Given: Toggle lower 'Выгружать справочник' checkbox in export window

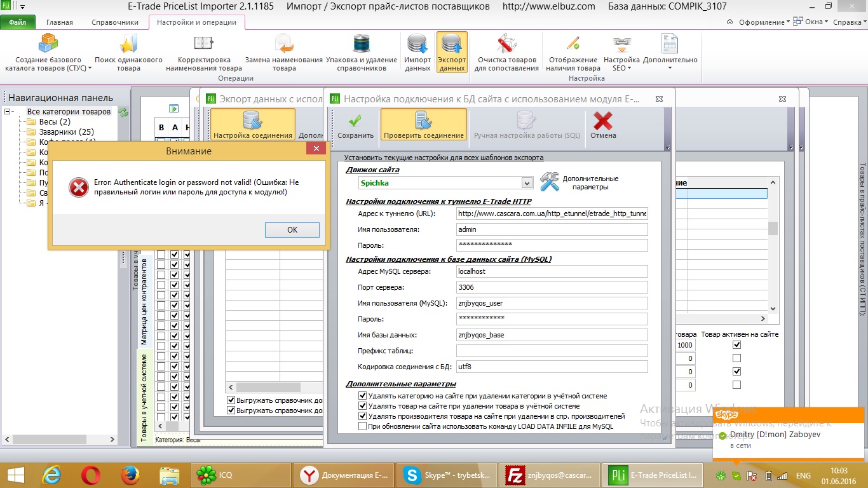Looking at the screenshot, I should tap(231, 410).
